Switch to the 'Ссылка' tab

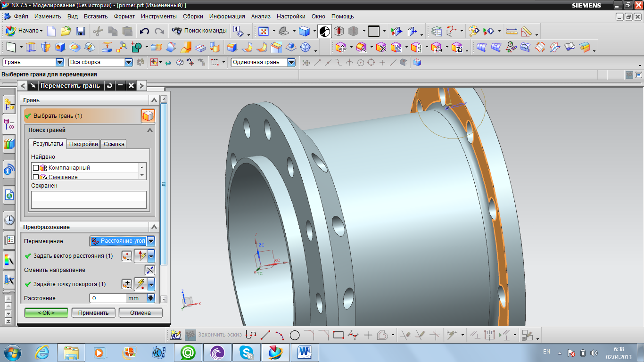pyautogui.click(x=114, y=144)
